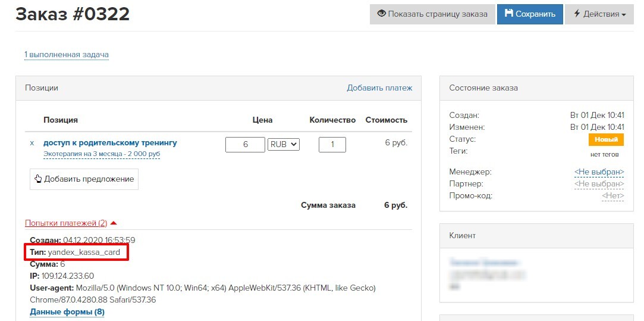This screenshot has width=644, height=321.
Task: Open "доступ к родительскому тренингу" position link
Action: point(110,143)
